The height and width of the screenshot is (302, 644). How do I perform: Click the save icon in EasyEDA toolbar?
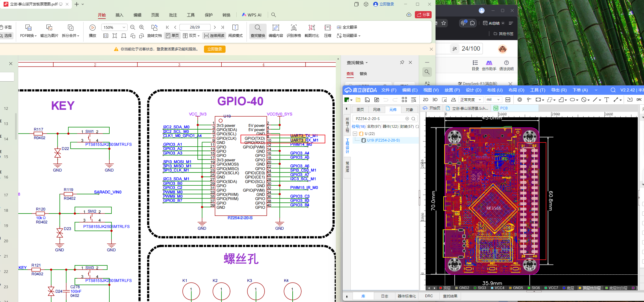(x=367, y=100)
